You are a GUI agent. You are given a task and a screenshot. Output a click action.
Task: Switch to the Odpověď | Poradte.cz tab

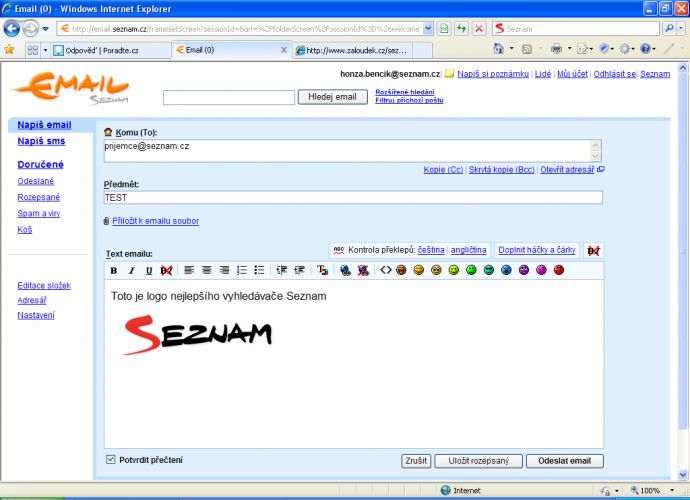tap(110, 50)
